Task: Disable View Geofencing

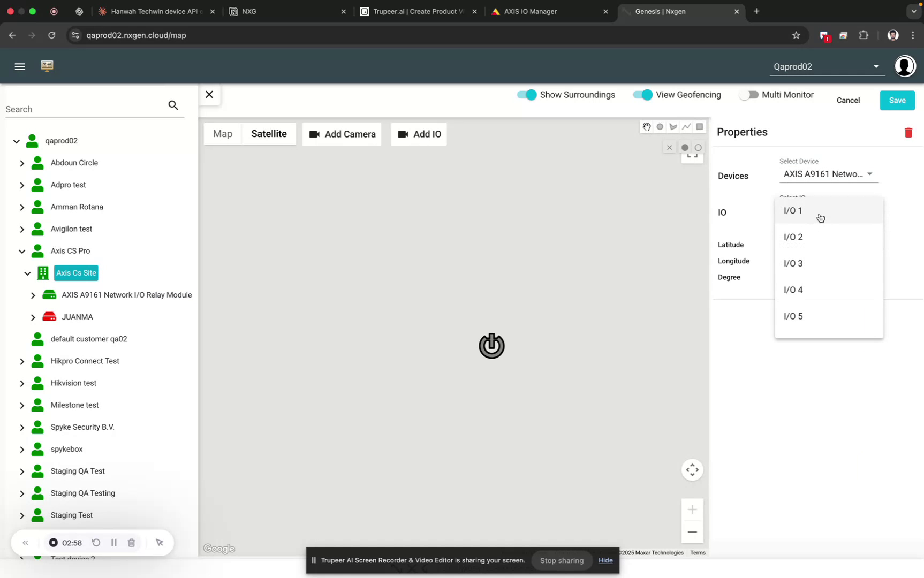Action: (642, 95)
